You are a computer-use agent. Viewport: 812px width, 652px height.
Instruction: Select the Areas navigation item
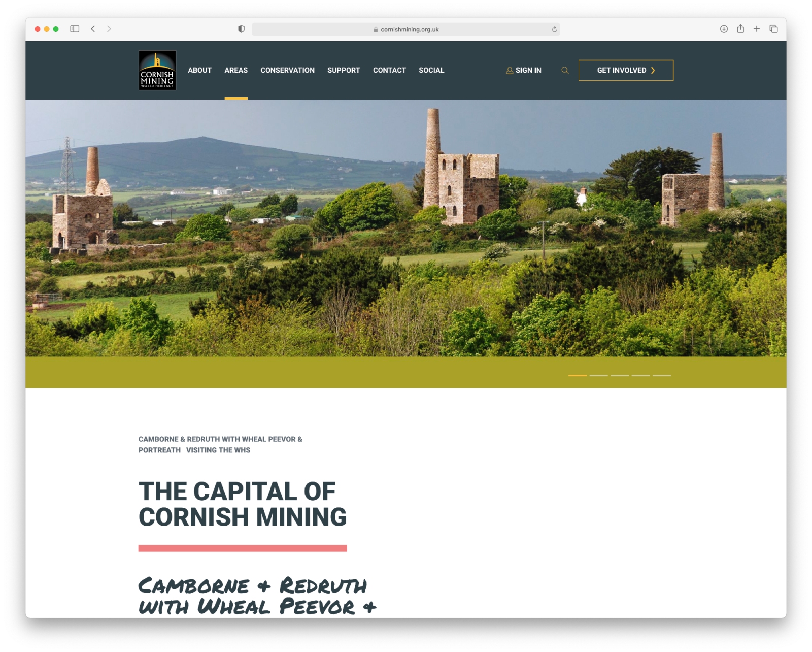(236, 71)
